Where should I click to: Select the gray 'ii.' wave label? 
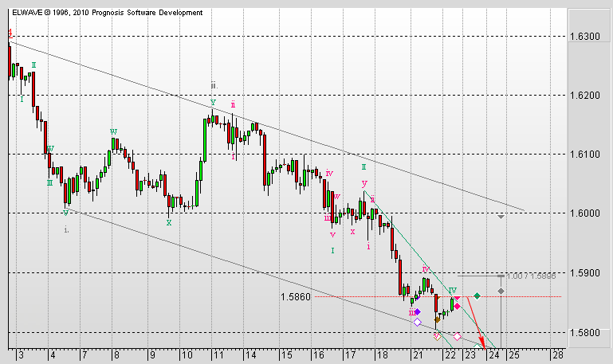click(x=214, y=85)
